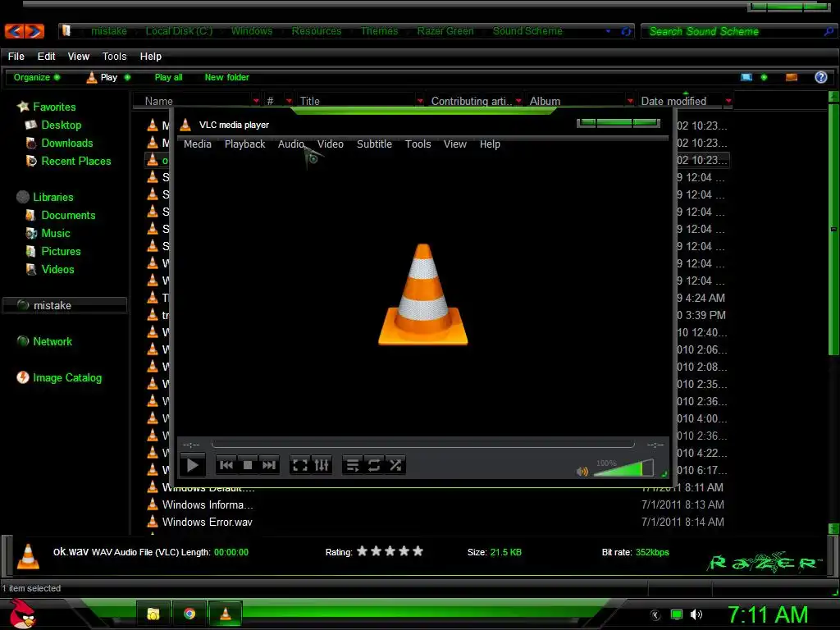
Task: Click the Explorer back arrow
Action: [15, 31]
